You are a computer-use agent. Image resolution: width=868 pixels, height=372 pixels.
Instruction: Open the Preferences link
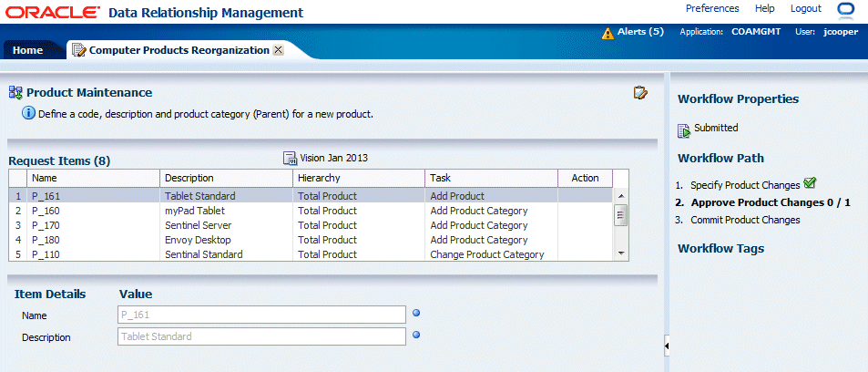(x=712, y=8)
